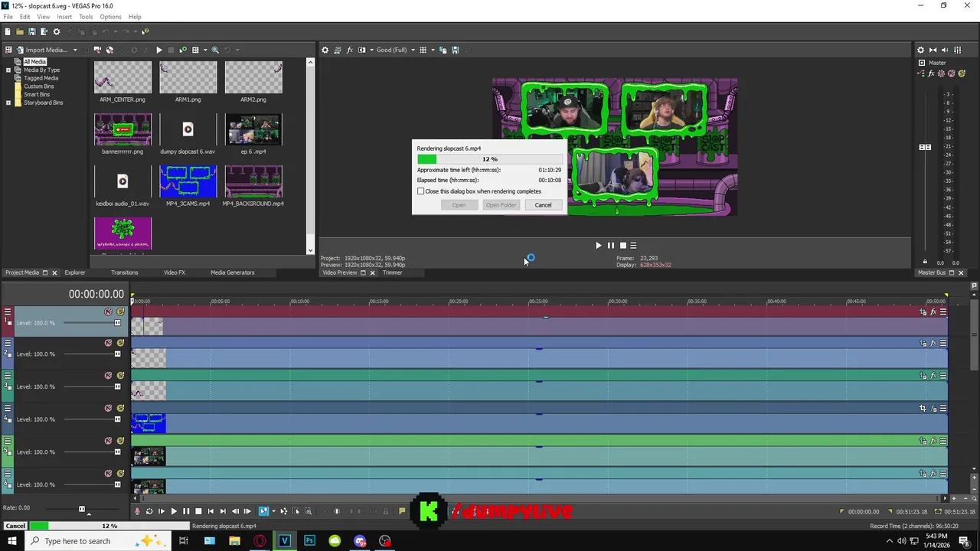
Task: Open the track 5 header hamburger menu
Action: pos(8,441)
